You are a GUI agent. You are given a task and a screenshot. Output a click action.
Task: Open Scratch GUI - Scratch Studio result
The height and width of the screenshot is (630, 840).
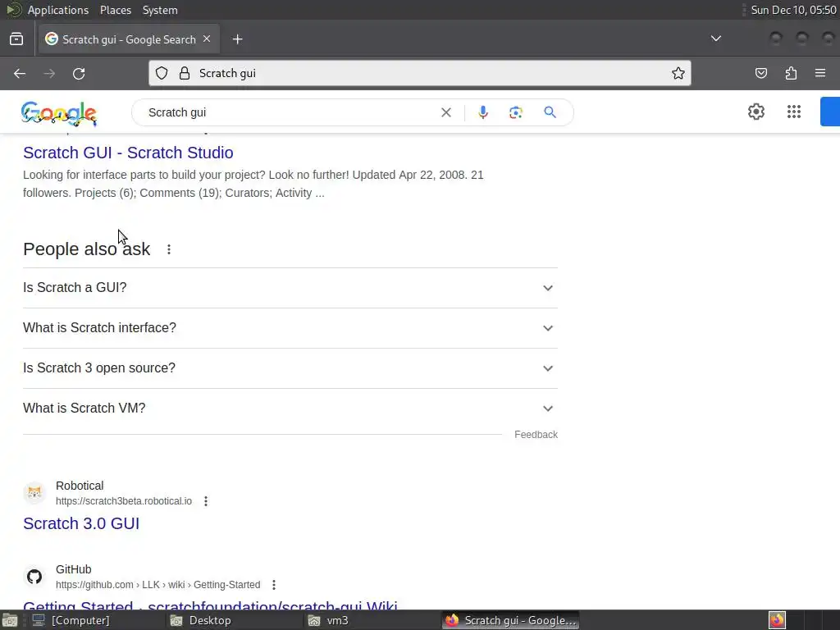[128, 153]
